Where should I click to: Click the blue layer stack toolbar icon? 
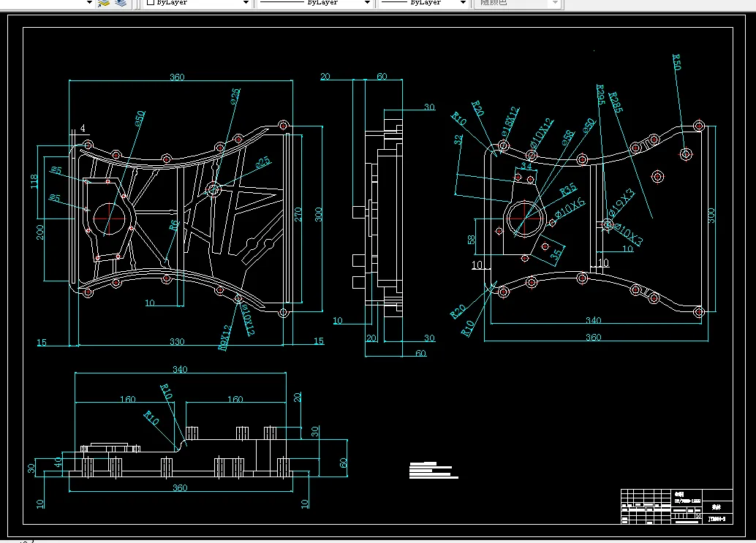click(121, 3)
